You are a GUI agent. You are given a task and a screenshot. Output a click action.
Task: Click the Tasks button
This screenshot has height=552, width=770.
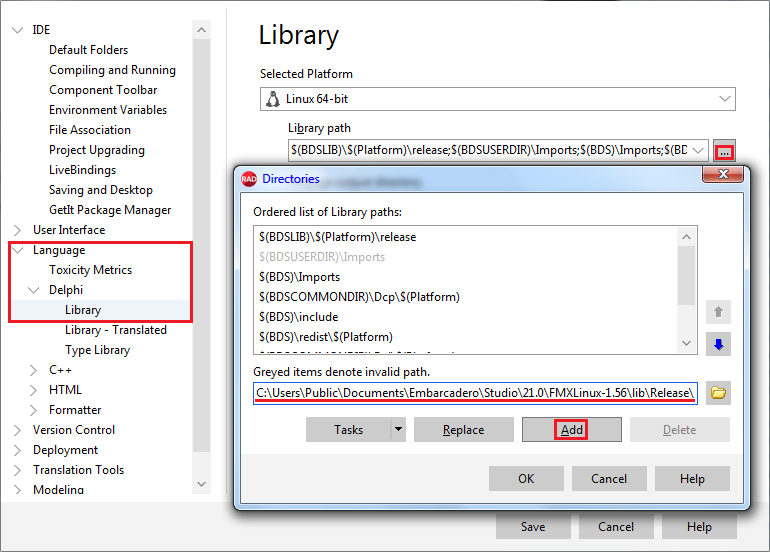point(349,430)
